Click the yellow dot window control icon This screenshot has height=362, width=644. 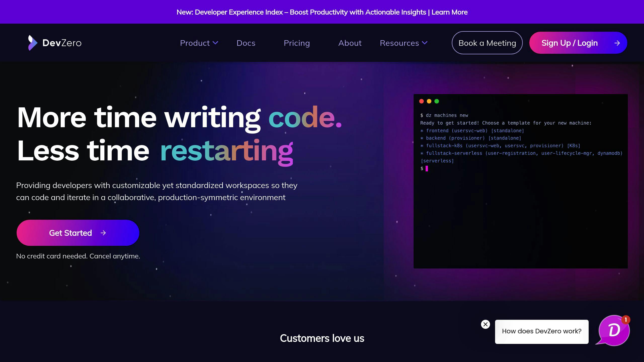coord(429,101)
